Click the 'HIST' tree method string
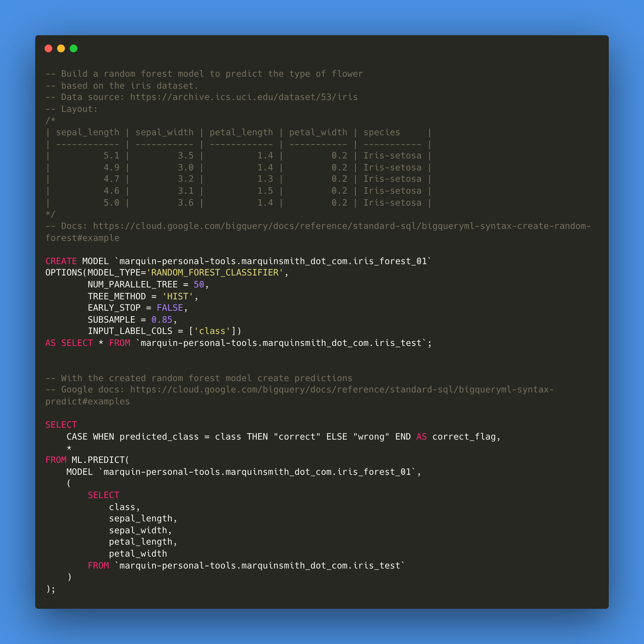This screenshot has width=644, height=644. (x=178, y=296)
